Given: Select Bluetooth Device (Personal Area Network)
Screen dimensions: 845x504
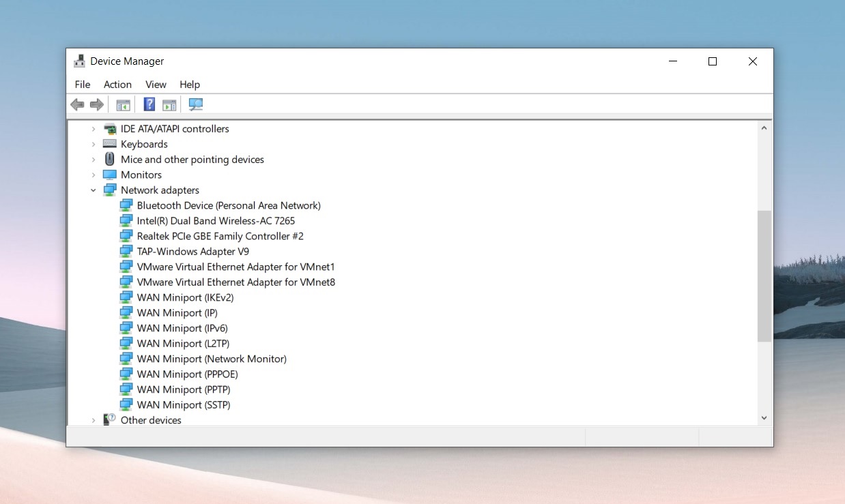Looking at the screenshot, I should coord(229,205).
